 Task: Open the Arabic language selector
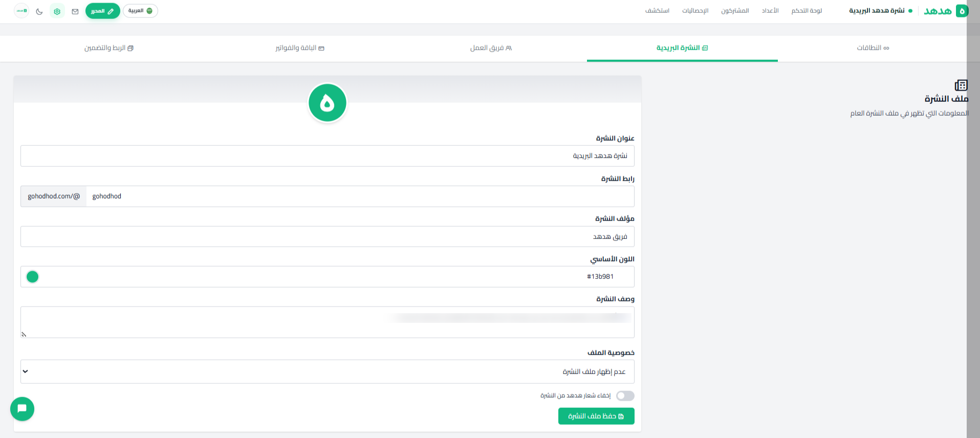(140, 11)
